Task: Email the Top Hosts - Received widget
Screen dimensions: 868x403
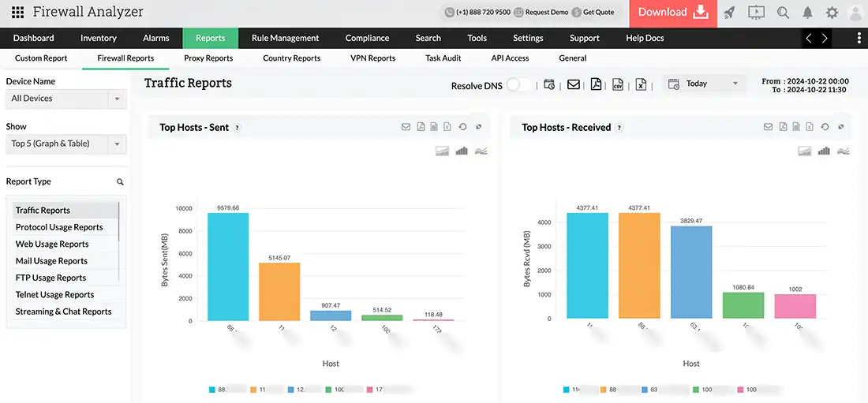Action: tap(768, 127)
